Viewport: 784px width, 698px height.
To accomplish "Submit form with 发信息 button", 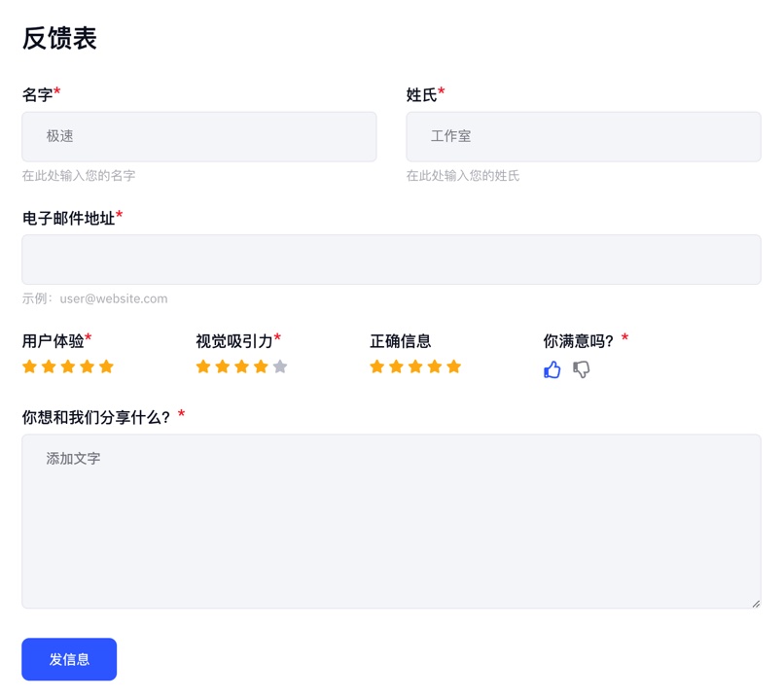I will click(69, 659).
